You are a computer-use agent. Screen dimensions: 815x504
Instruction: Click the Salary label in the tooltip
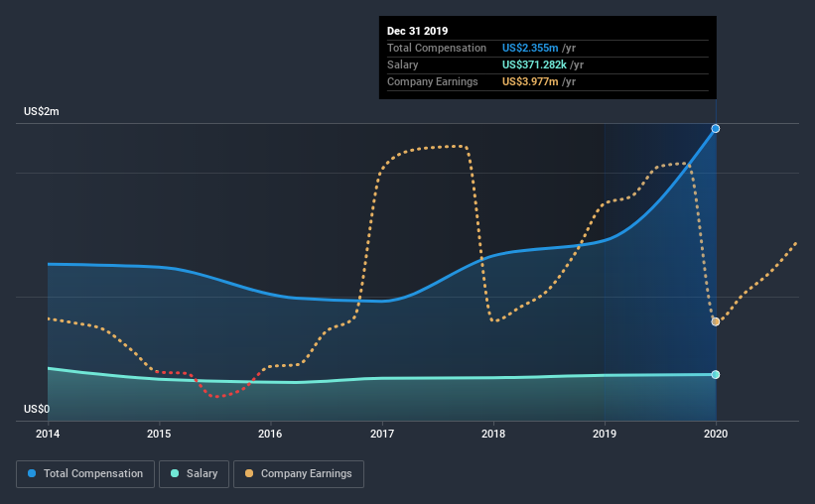pyautogui.click(x=402, y=64)
